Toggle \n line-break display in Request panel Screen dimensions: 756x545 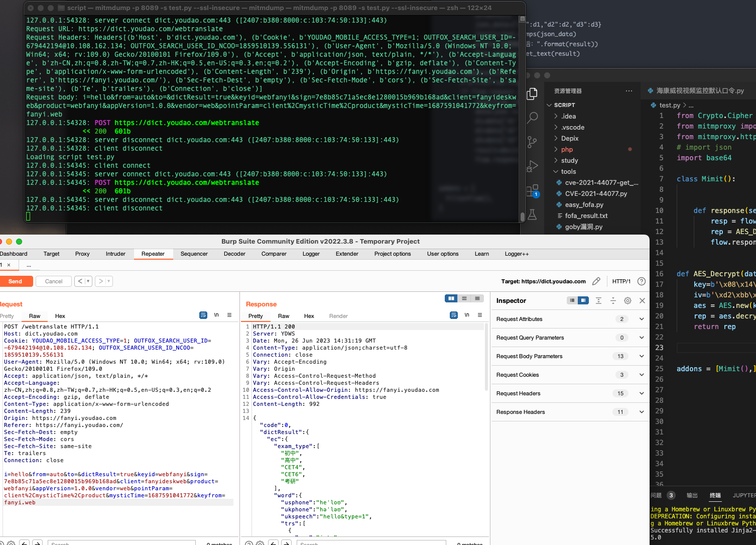216,315
